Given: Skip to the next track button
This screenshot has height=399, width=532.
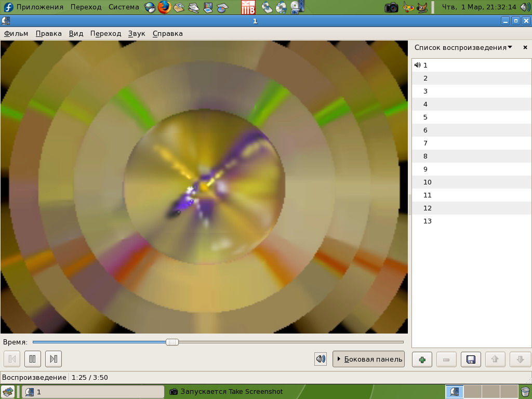Looking at the screenshot, I should click(54, 359).
